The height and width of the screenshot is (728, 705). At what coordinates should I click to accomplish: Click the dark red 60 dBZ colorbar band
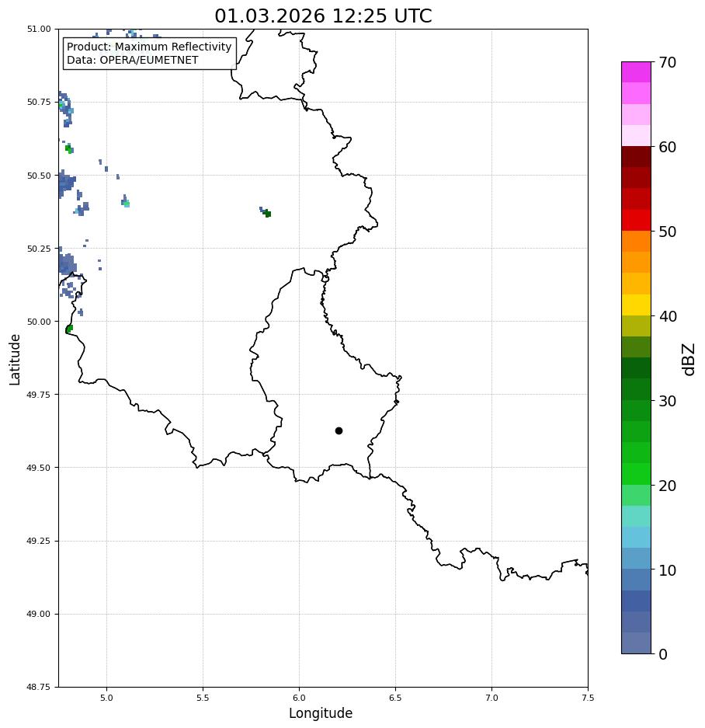pos(637,157)
